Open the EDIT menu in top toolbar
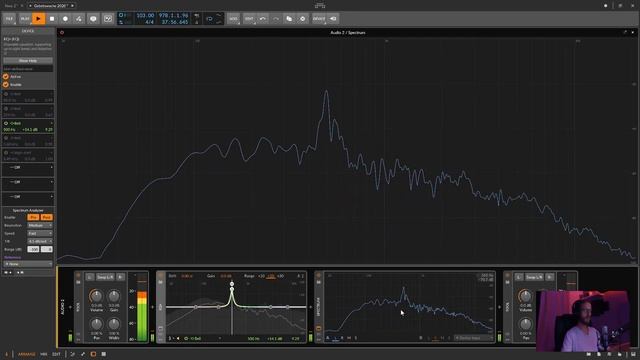This screenshot has height=360, width=640. click(x=249, y=18)
